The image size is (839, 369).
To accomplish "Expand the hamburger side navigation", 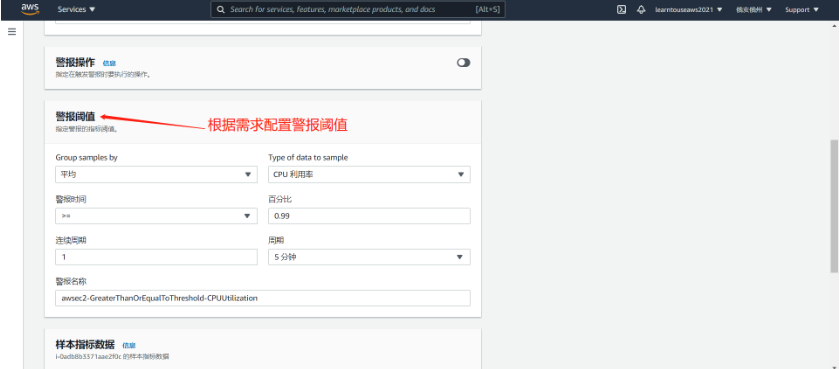I will click(x=12, y=32).
